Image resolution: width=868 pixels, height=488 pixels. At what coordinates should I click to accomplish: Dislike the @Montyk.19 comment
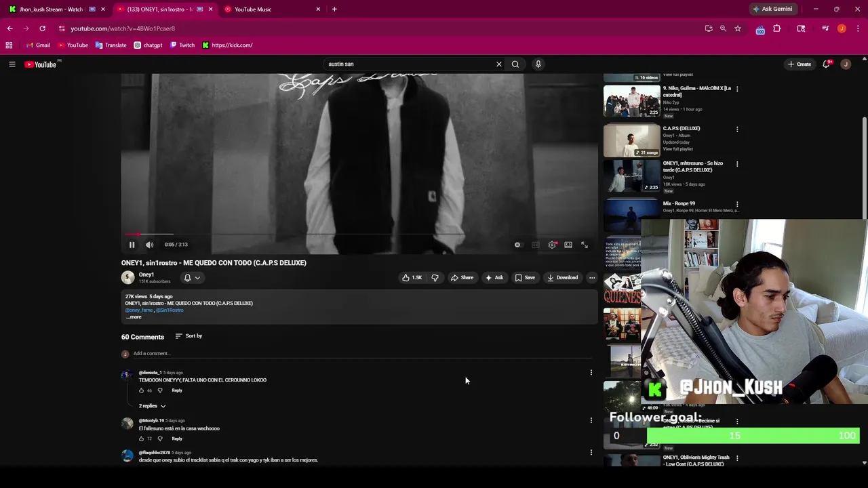point(160,439)
